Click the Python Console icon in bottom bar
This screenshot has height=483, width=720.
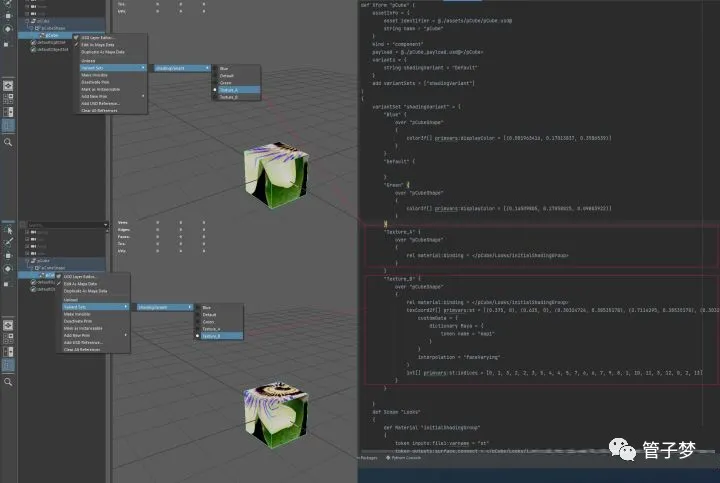388,456
